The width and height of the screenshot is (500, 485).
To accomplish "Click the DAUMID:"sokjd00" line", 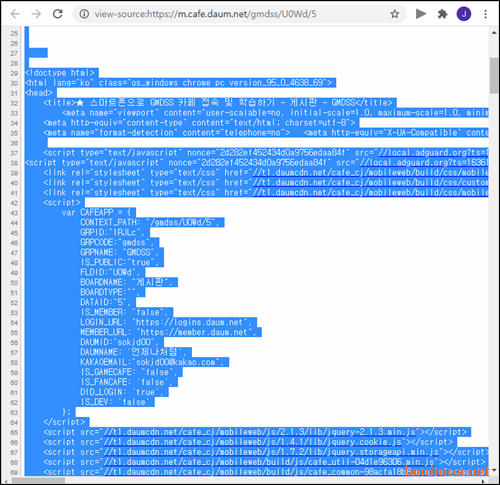I will (x=120, y=342).
